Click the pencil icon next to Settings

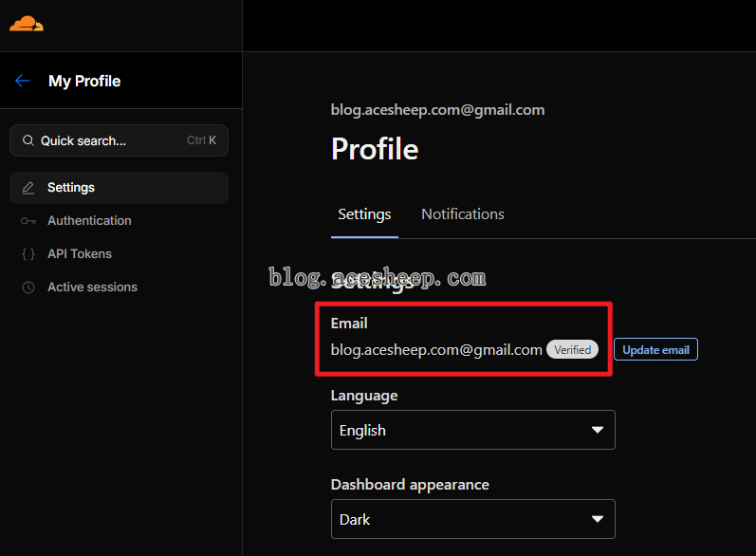click(28, 188)
